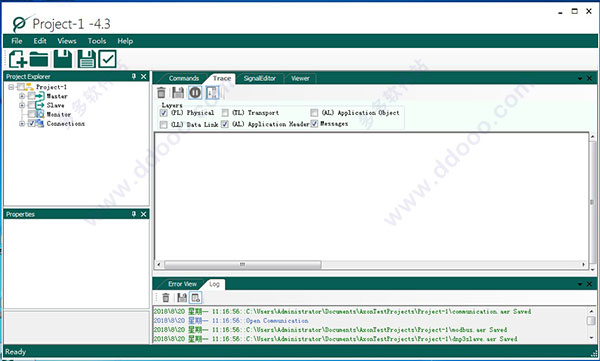This screenshot has width=600, height=361.
Task: Save the trace using its floppy icon
Action: tap(178, 92)
